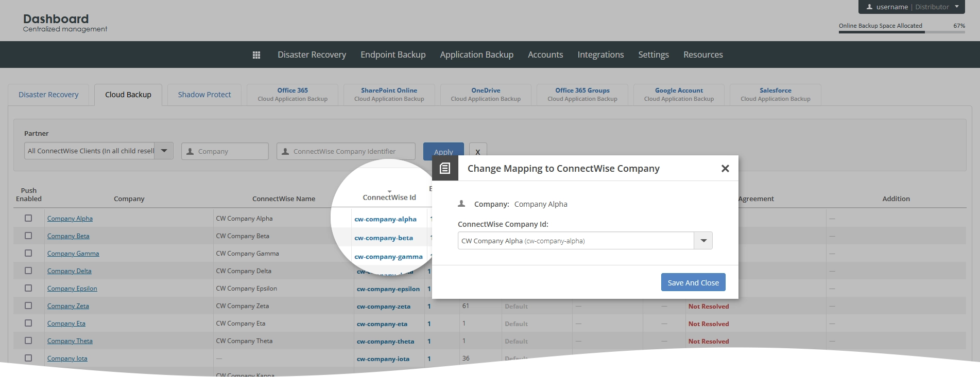Click cw-company-epsilon ConnectWise Id
The image size is (980, 377).
point(388,289)
